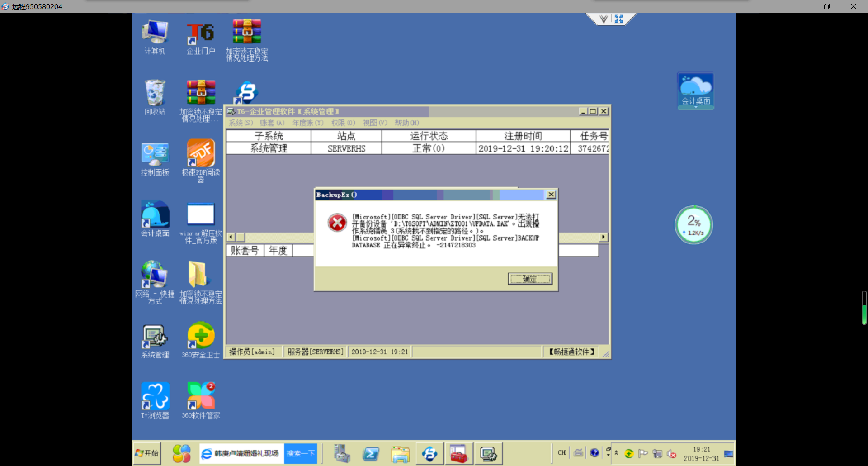Click the red toolbox taskbar button
Image resolution: width=868 pixels, height=466 pixels.
click(458, 453)
